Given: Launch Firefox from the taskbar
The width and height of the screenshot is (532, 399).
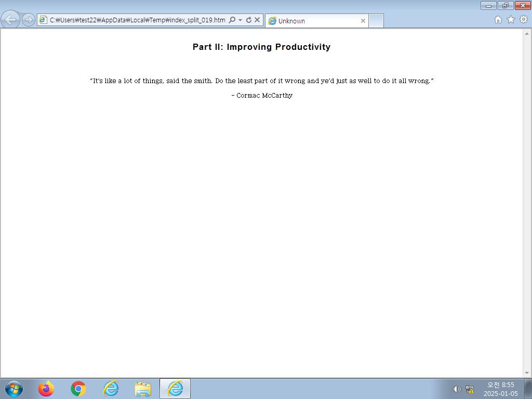Looking at the screenshot, I should click(x=46, y=389).
